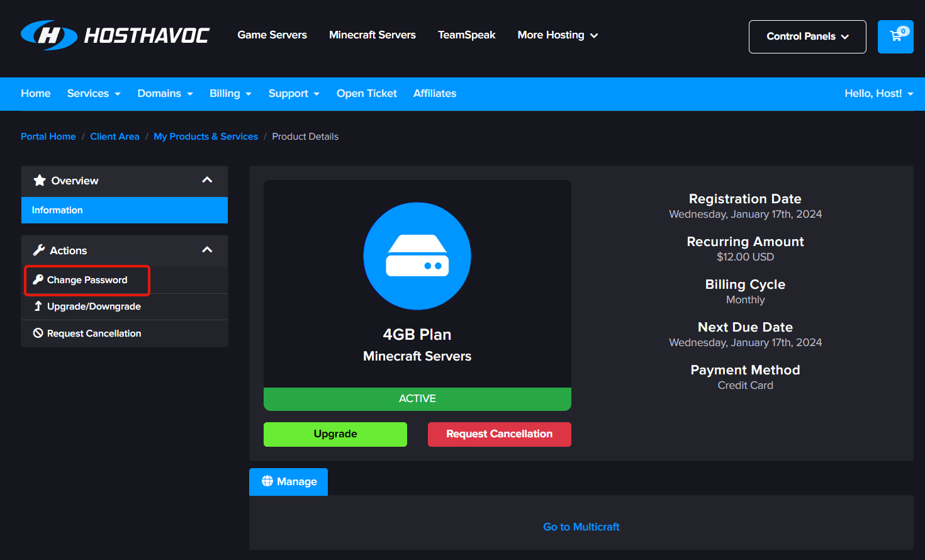925x560 pixels.
Task: Click the ban icon beside Request Cancellation
Action: click(38, 333)
